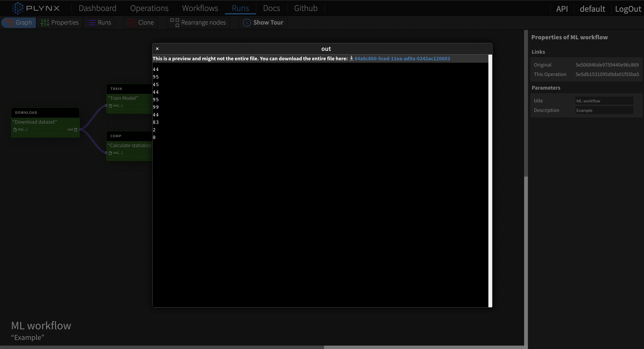This screenshot has height=349, width=644.
Task: Click the download arrow icon in preview
Action: pos(351,58)
